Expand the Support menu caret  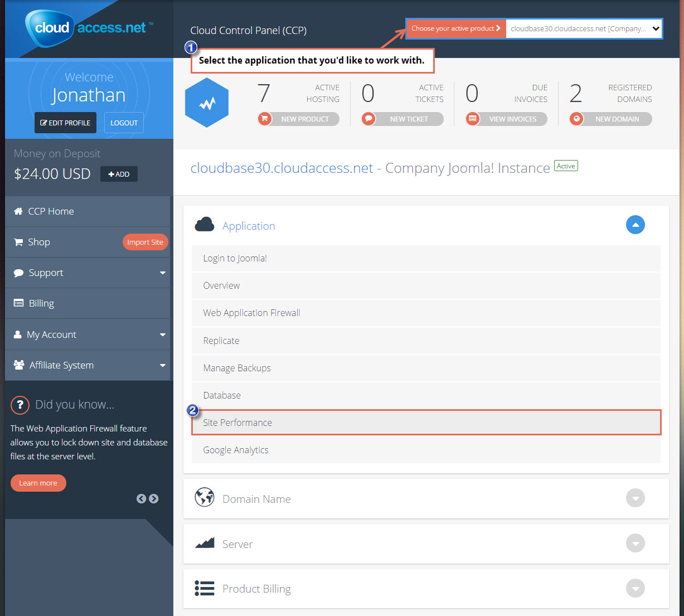163,273
